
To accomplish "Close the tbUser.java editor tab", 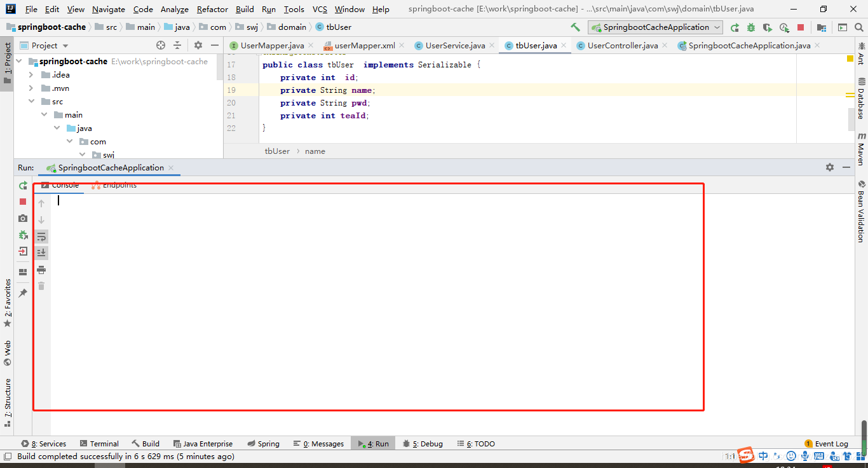I will tap(564, 46).
